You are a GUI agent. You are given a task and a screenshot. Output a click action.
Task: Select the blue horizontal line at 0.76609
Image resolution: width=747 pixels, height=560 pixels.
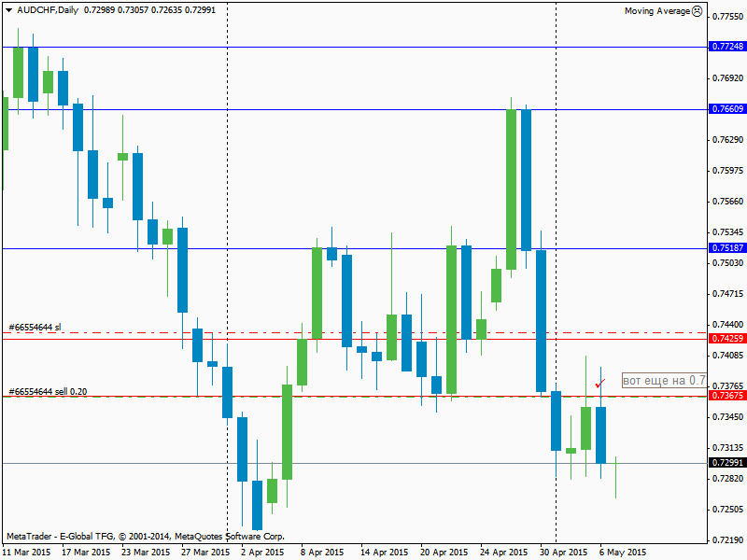coord(355,109)
